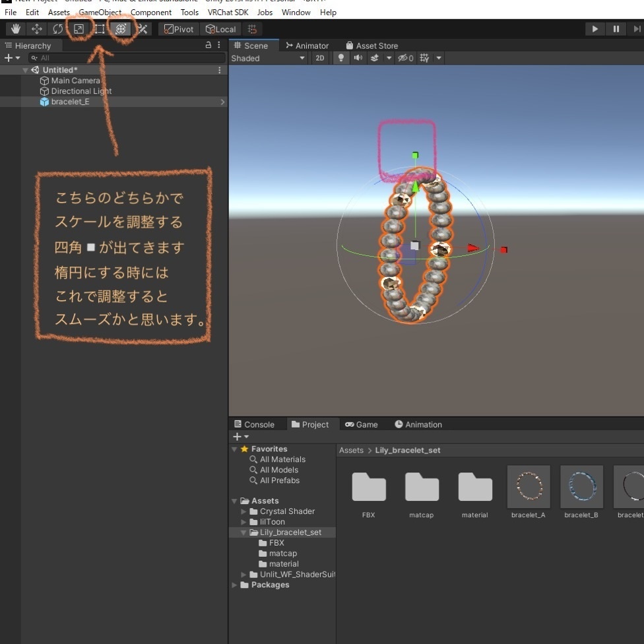Image resolution: width=644 pixels, height=644 pixels.
Task: Open the scene effects dropdown arrow
Action: pos(389,58)
